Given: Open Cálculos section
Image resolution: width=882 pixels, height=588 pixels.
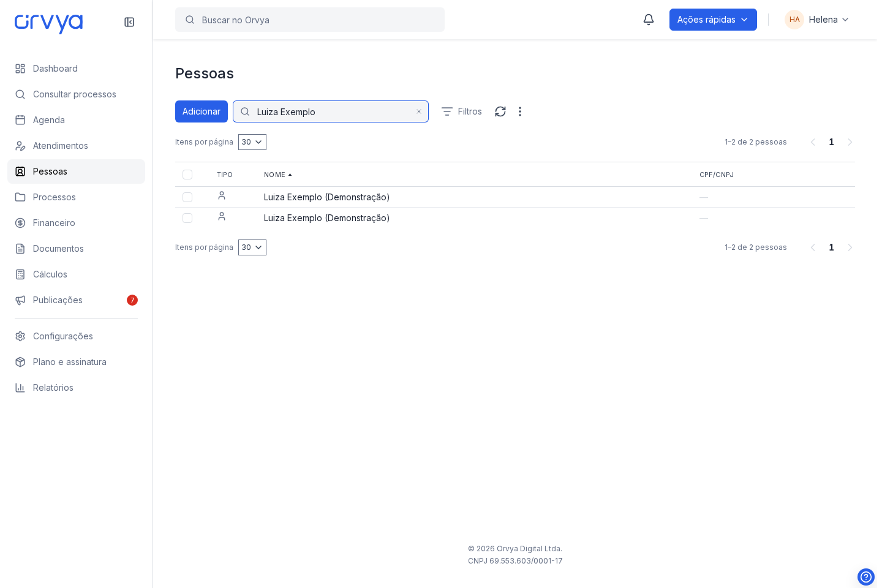Looking at the screenshot, I should 76,274.
